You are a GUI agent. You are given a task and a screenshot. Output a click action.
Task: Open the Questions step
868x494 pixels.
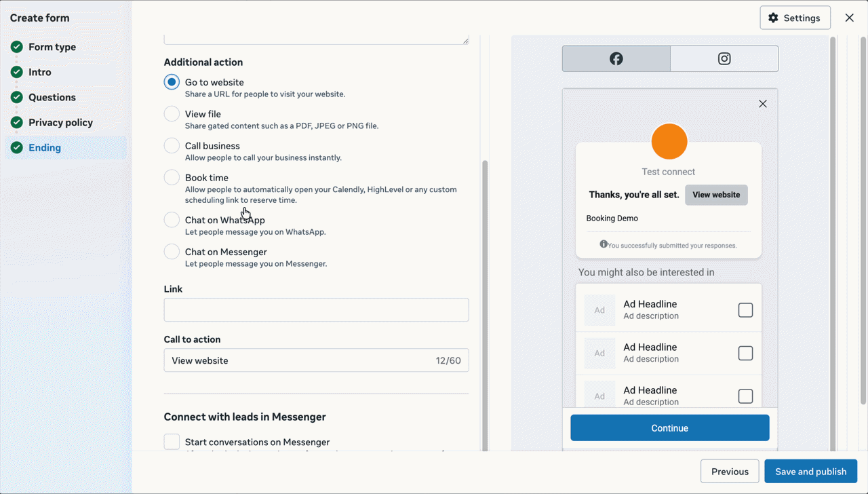pos(66,97)
